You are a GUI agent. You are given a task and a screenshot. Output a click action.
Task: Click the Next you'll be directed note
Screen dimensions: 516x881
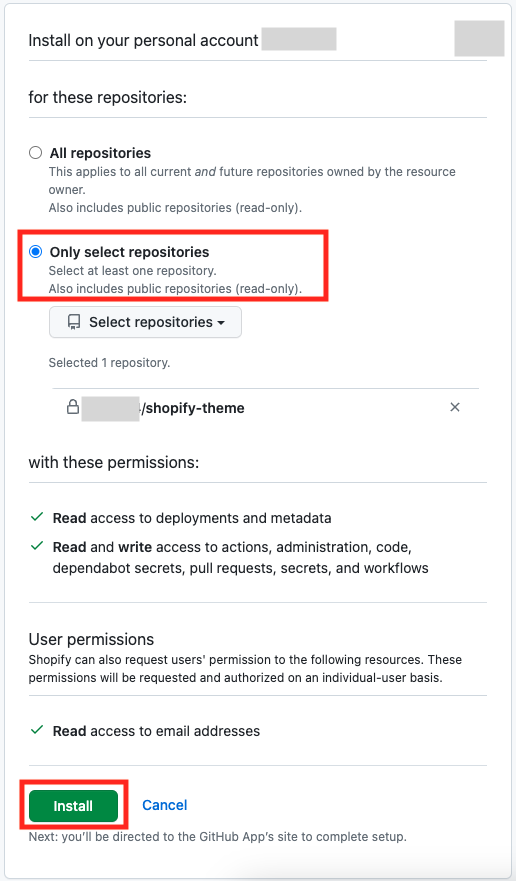point(218,837)
